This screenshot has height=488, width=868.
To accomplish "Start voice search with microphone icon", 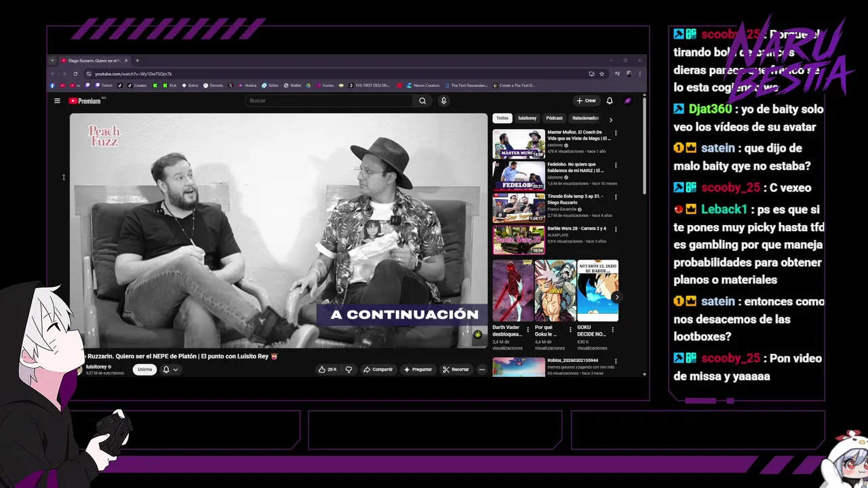I will 443,101.
